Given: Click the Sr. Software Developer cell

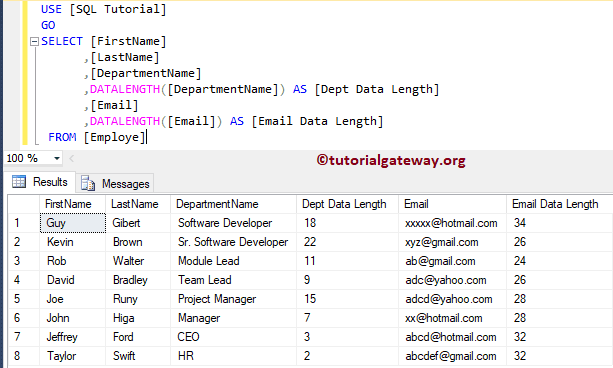Looking at the screenshot, I should (233, 242).
